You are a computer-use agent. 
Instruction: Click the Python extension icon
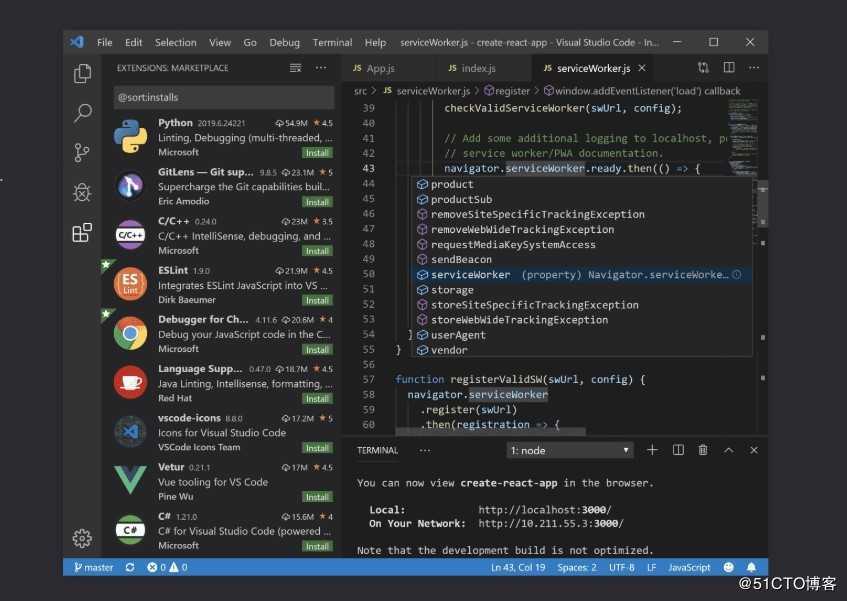pyautogui.click(x=130, y=136)
